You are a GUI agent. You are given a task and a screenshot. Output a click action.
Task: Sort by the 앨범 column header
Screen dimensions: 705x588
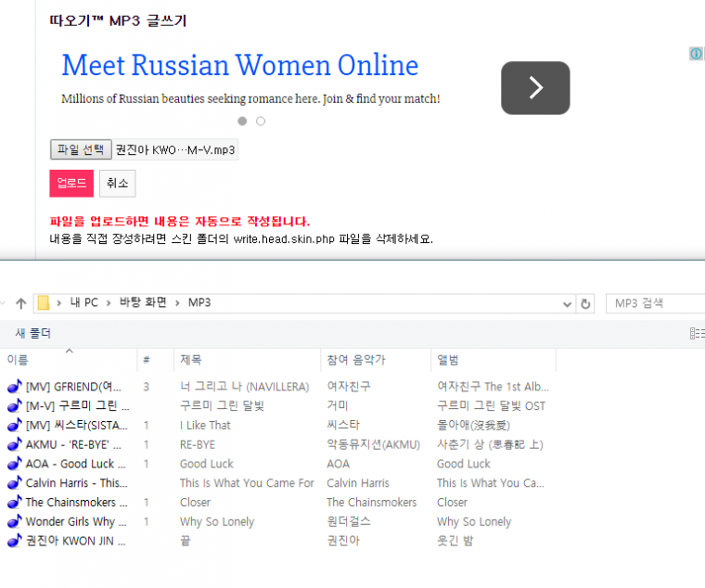pyautogui.click(x=448, y=360)
